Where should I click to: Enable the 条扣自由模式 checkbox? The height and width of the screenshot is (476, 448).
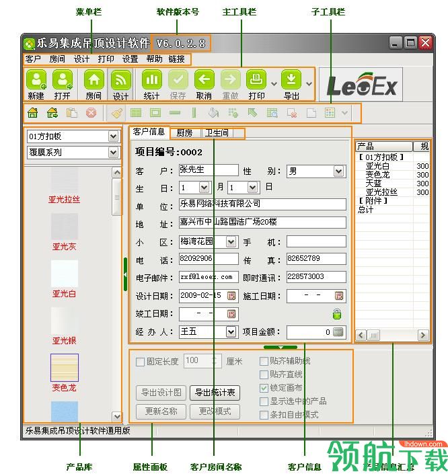coord(264,415)
